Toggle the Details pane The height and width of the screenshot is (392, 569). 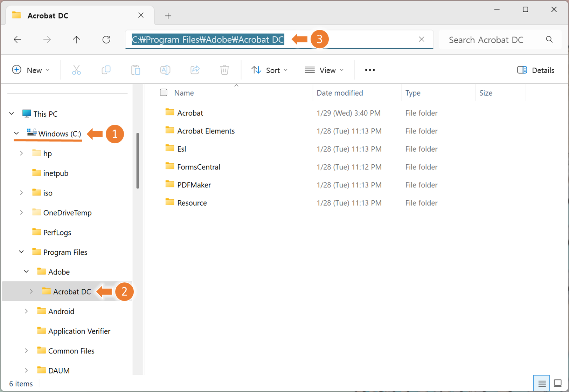(535, 70)
